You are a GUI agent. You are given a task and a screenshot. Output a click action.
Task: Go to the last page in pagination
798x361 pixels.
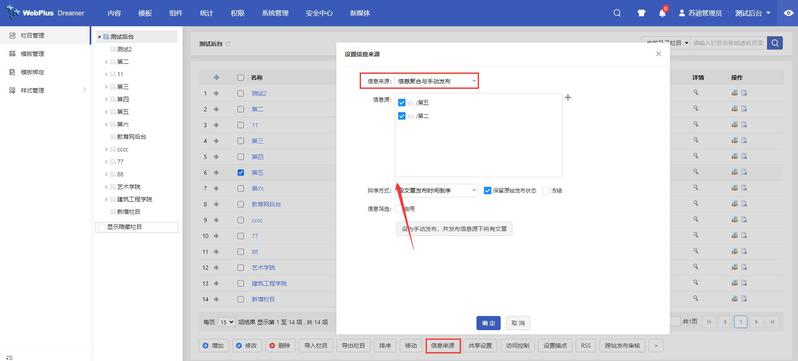tap(772, 321)
